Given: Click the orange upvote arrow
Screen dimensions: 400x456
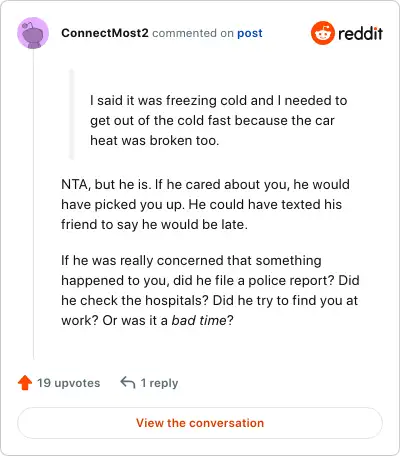Looking at the screenshot, I should coord(25,383).
